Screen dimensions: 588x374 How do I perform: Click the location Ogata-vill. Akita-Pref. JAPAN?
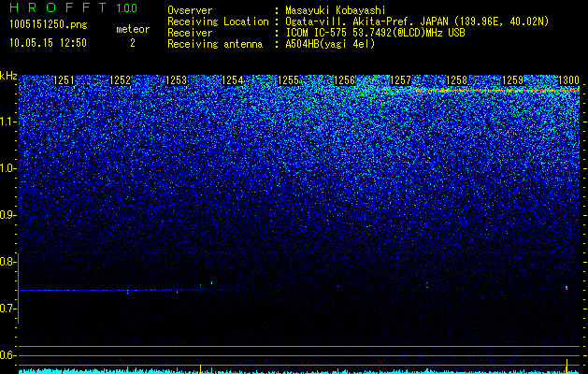[366, 22]
